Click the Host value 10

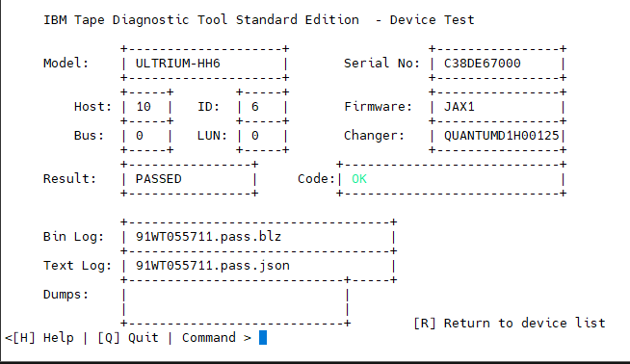[144, 107]
